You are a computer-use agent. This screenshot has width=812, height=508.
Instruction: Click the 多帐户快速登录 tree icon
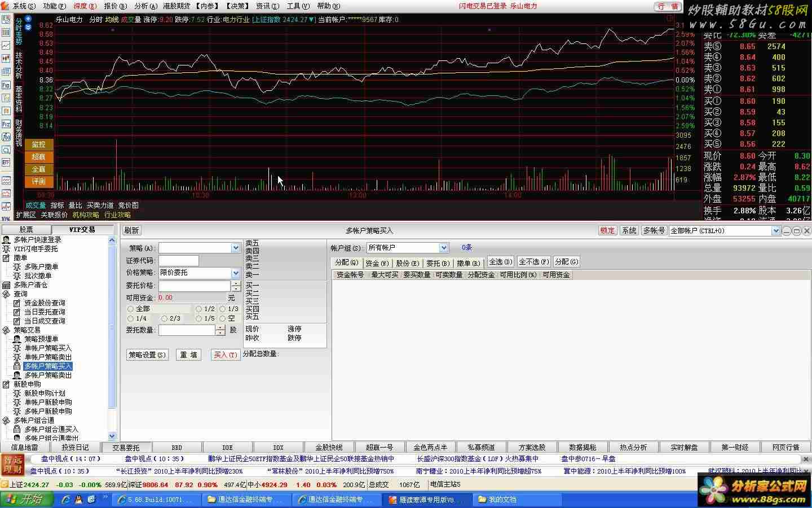(x=7, y=240)
